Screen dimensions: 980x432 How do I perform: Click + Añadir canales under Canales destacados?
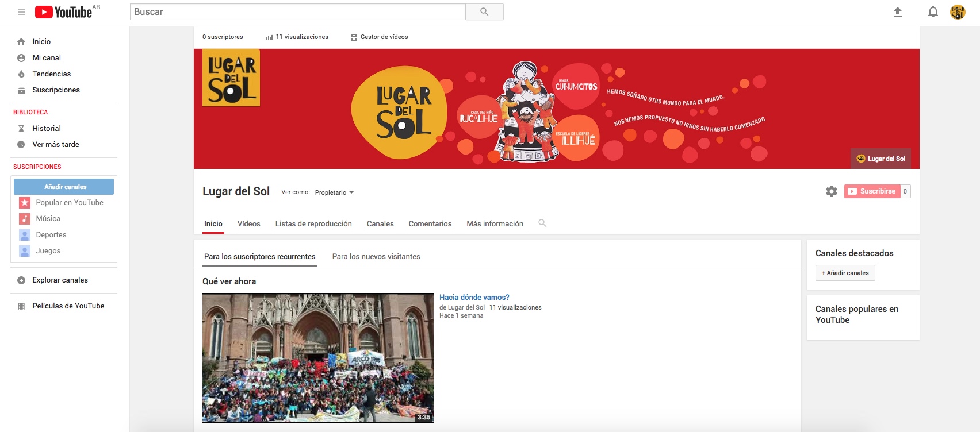tap(845, 273)
